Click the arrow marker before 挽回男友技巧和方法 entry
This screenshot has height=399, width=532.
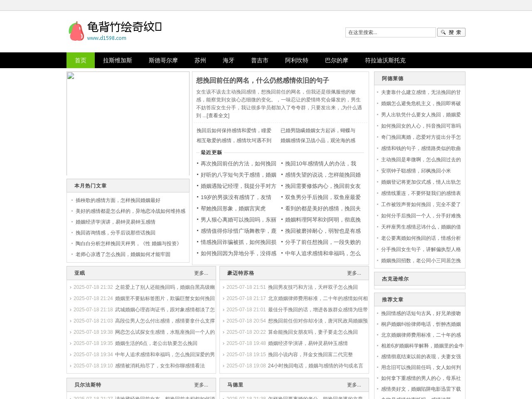224,287
